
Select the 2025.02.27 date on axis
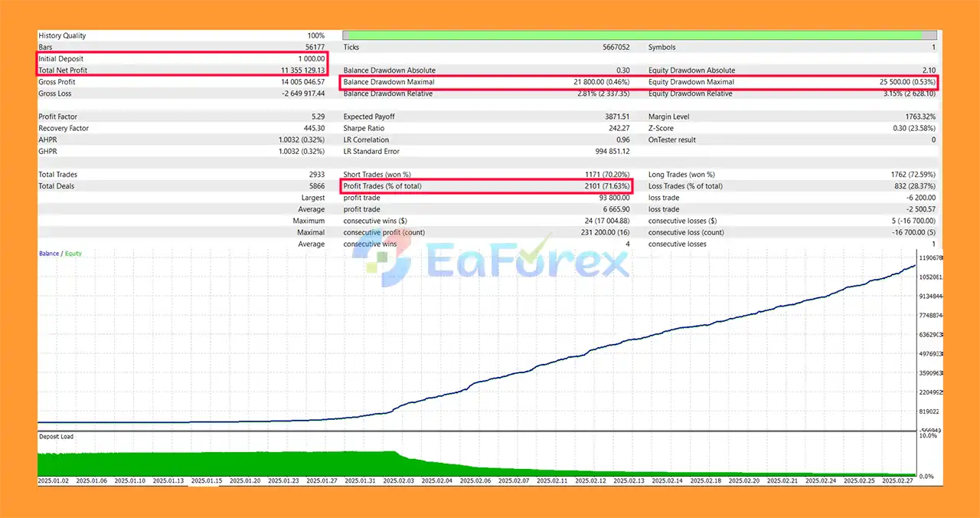(899, 480)
